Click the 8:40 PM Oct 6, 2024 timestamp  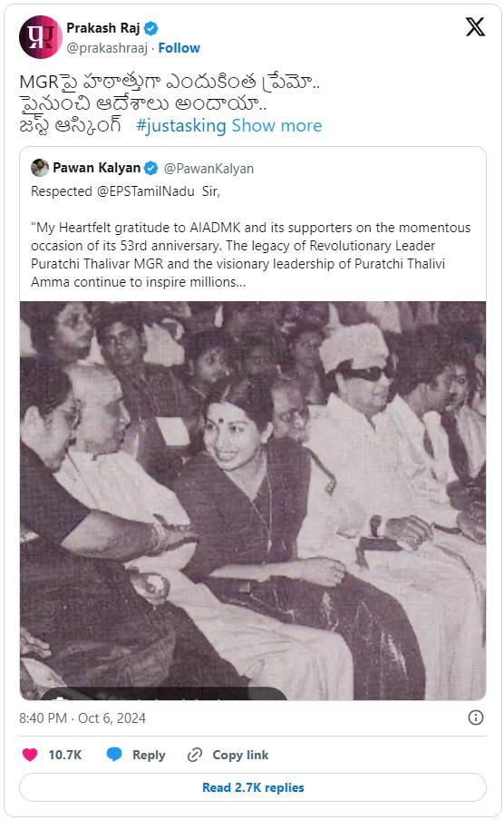tap(82, 718)
